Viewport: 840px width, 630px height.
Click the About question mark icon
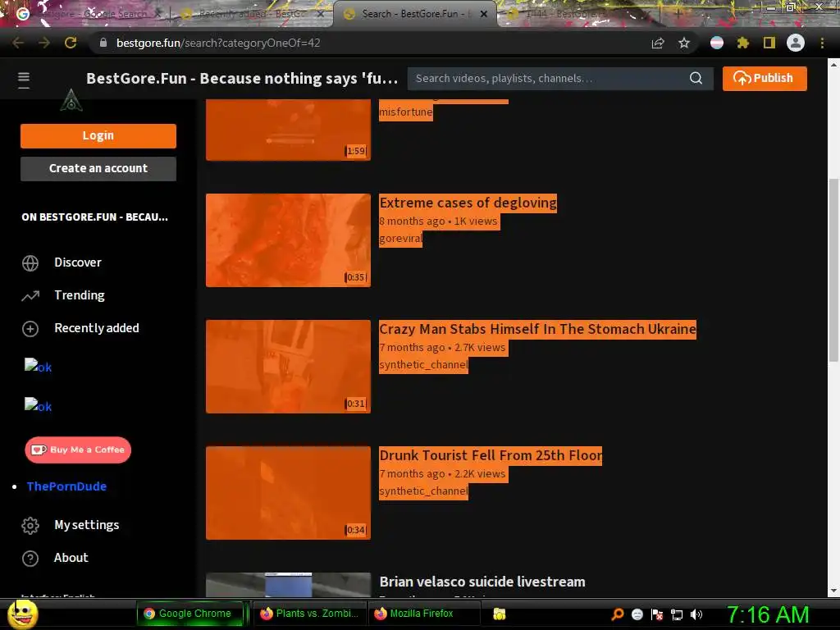(30, 558)
